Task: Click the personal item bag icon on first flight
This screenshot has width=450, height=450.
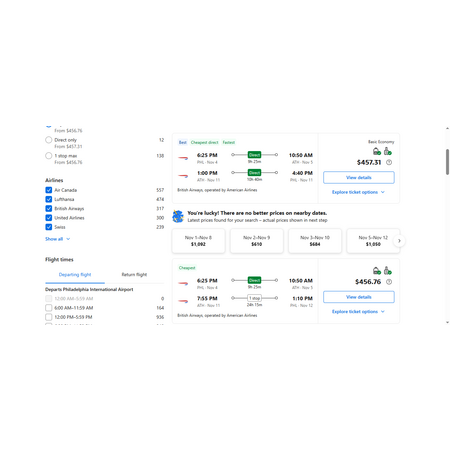Action: tap(377, 151)
